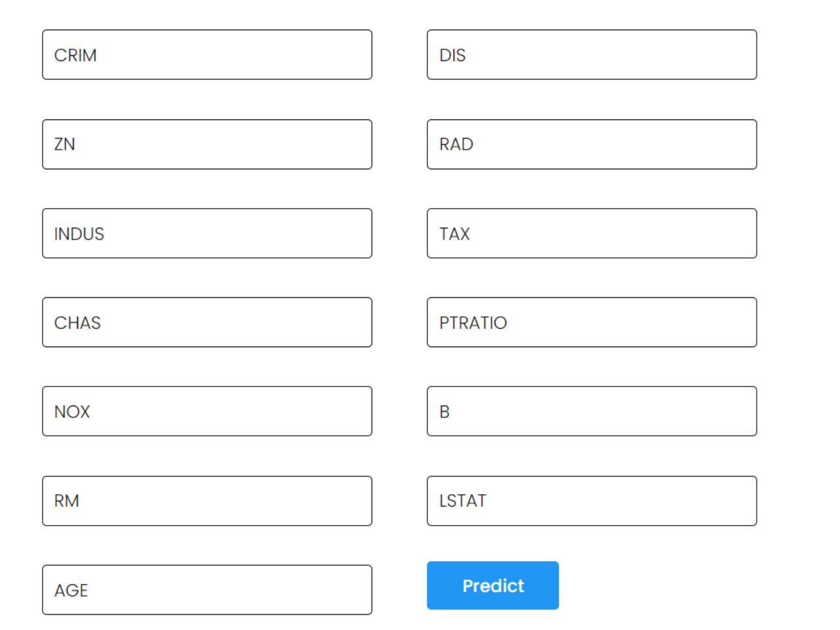Select the PTRATIO text box
Screen dimensions: 840x630
[x=592, y=322]
